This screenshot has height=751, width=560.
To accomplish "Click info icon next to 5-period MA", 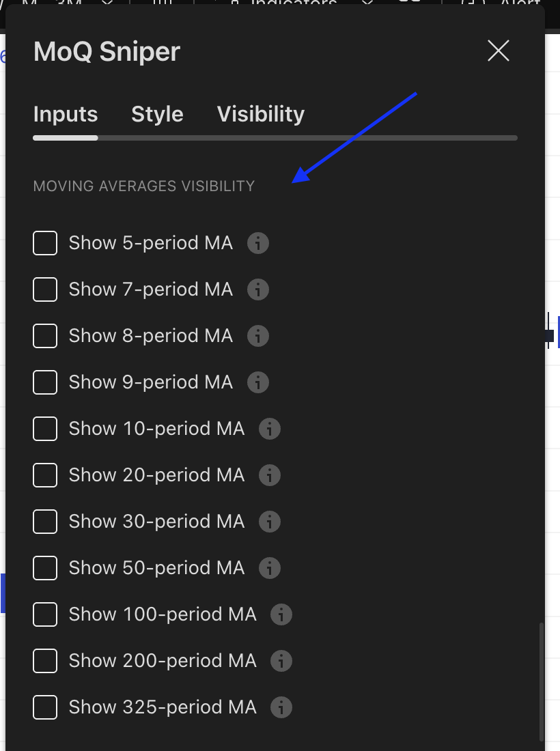I will click(x=258, y=243).
